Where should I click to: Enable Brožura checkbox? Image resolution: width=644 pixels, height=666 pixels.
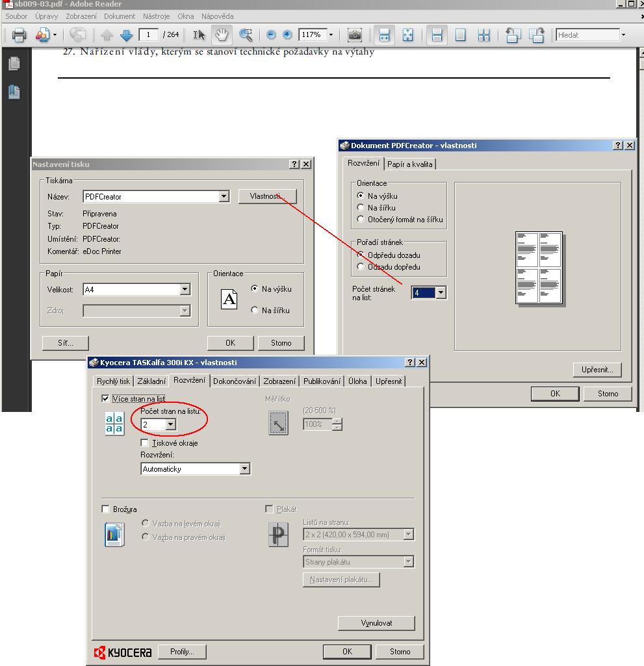pyautogui.click(x=105, y=509)
